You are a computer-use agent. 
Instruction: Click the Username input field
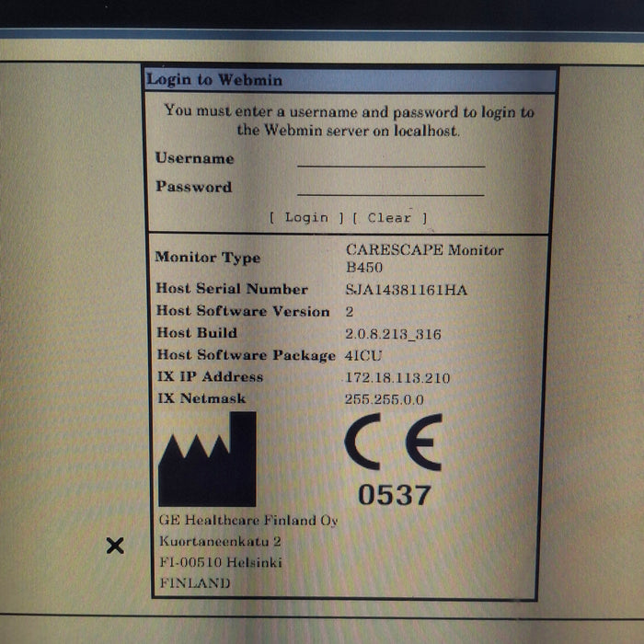click(x=391, y=159)
